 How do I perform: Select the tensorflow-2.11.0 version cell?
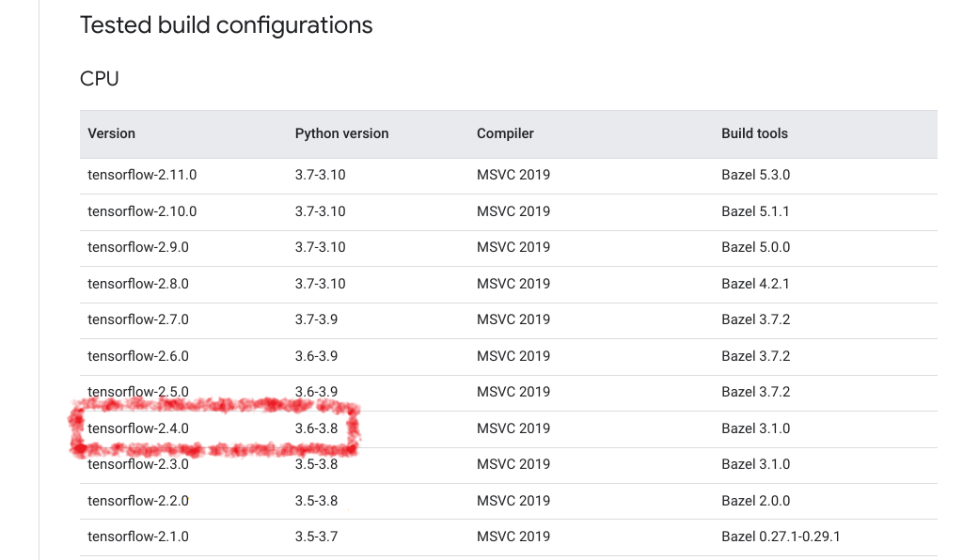pos(142,175)
